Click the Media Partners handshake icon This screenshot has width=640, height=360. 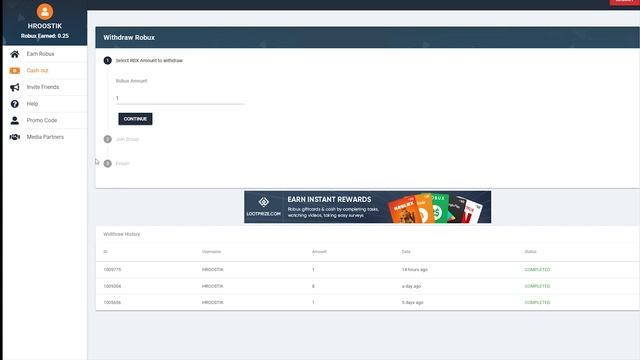coord(15,137)
